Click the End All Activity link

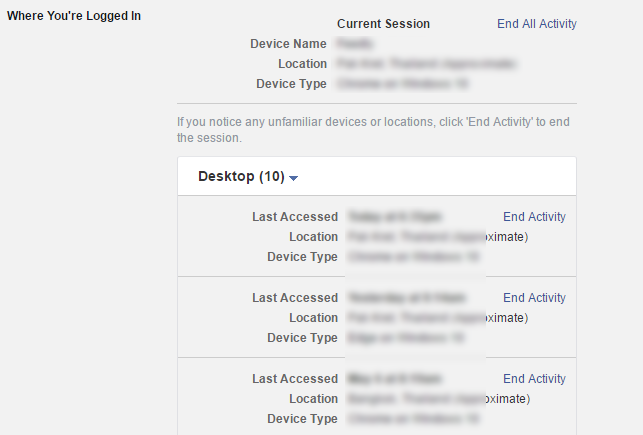[537, 24]
